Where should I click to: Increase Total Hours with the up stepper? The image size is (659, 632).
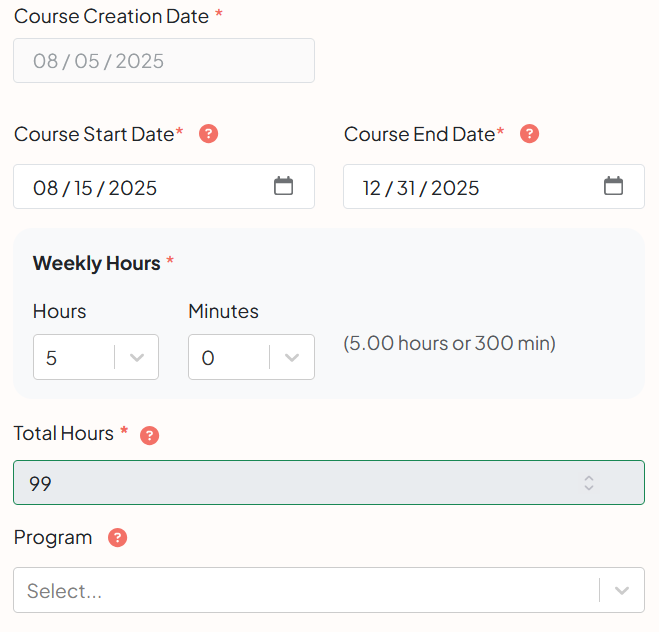click(x=589, y=479)
